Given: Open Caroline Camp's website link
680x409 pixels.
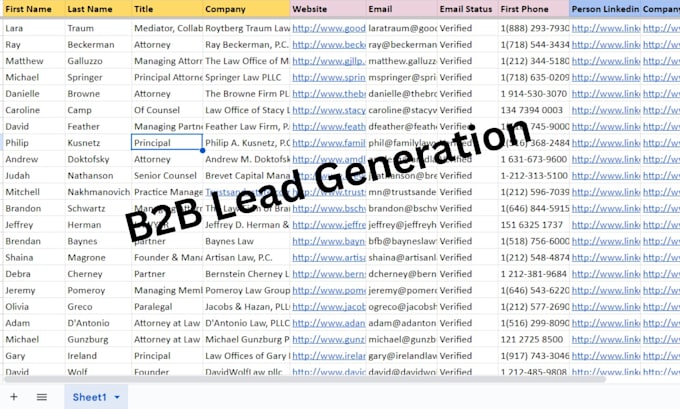Looking at the screenshot, I should (x=329, y=110).
